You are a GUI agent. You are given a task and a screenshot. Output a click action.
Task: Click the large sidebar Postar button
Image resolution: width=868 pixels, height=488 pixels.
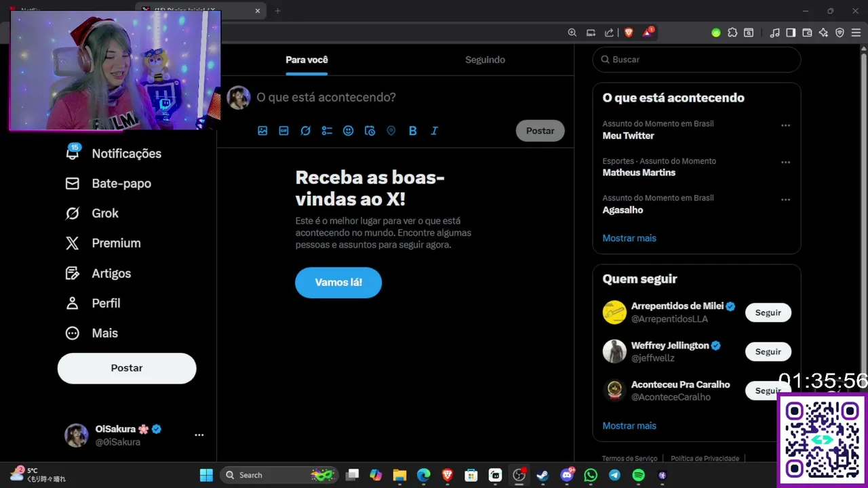click(127, 368)
